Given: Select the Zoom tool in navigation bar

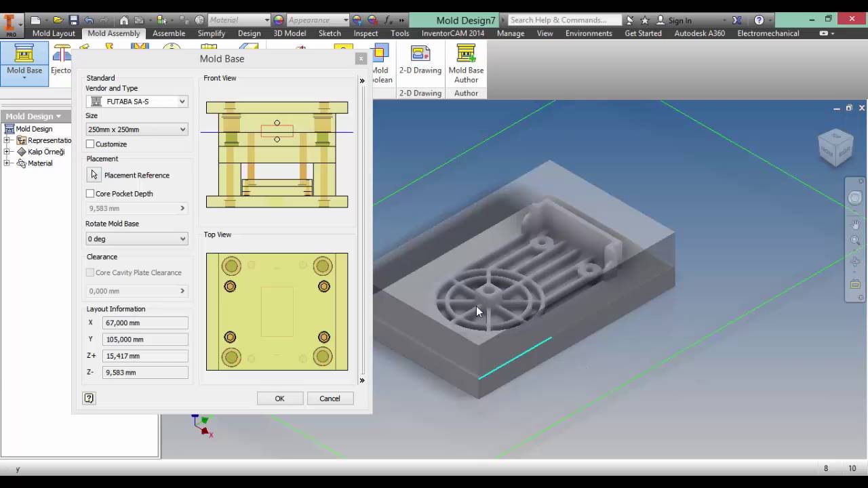Looking at the screenshot, I should pyautogui.click(x=855, y=240).
